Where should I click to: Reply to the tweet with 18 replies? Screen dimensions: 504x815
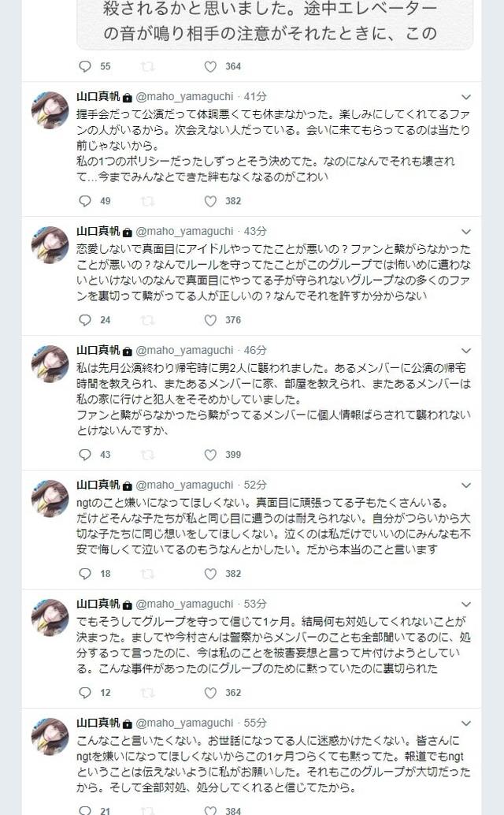(x=84, y=574)
